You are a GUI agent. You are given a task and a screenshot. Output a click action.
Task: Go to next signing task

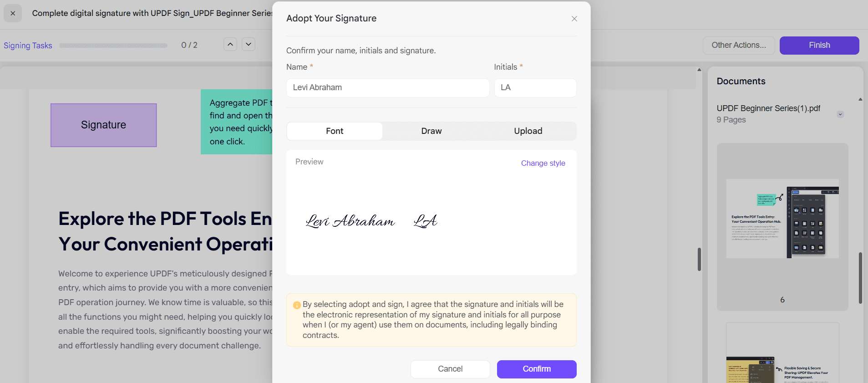click(x=249, y=44)
